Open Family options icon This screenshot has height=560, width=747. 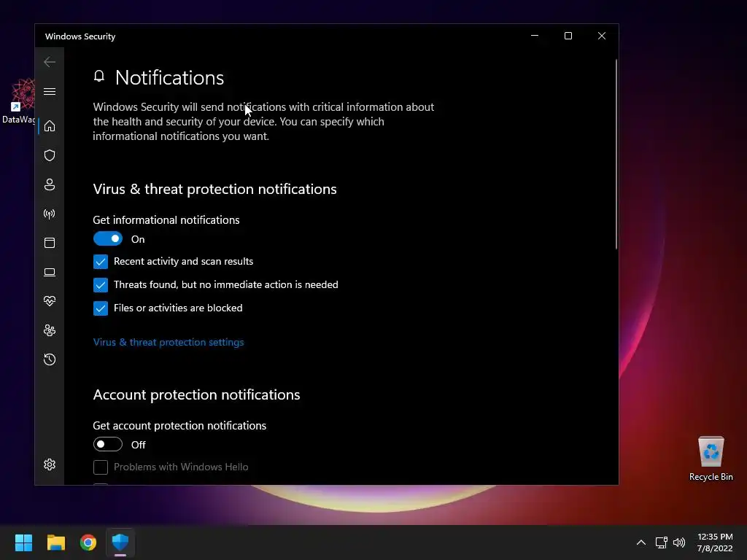pos(50,330)
